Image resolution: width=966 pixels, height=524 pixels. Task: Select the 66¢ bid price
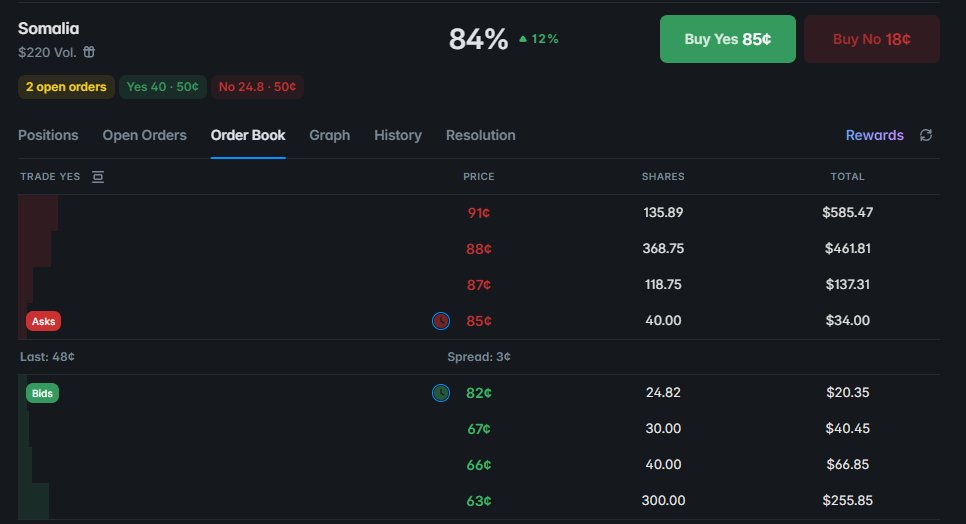479,465
